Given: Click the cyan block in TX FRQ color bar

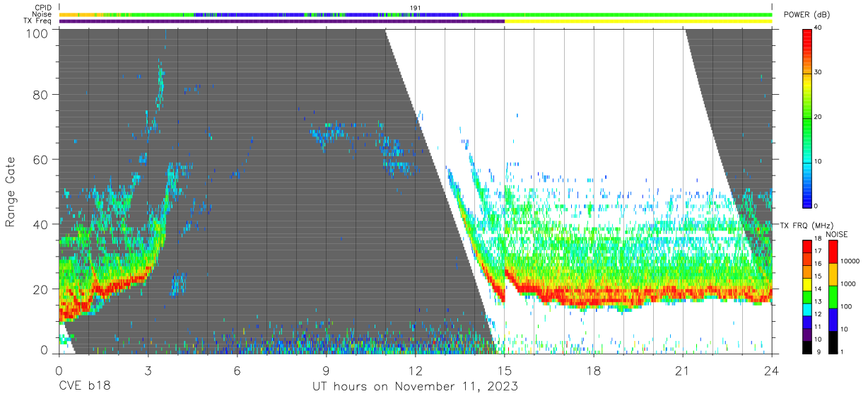Looking at the screenshot, I should tap(807, 309).
